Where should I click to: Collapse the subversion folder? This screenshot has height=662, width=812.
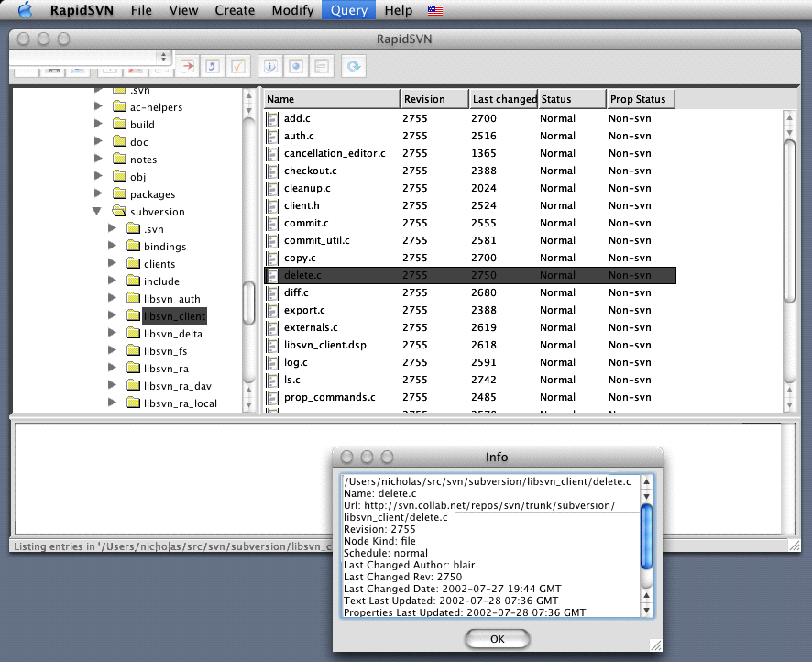click(97, 211)
